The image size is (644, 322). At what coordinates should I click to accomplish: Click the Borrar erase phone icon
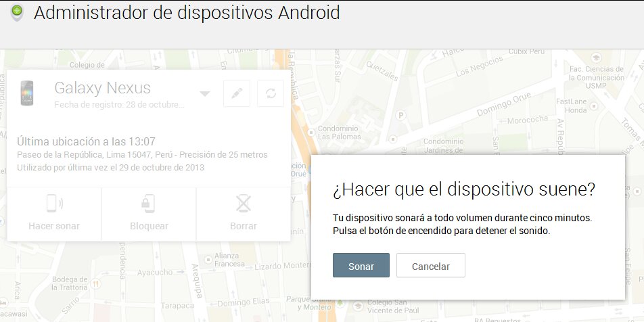coord(243,204)
